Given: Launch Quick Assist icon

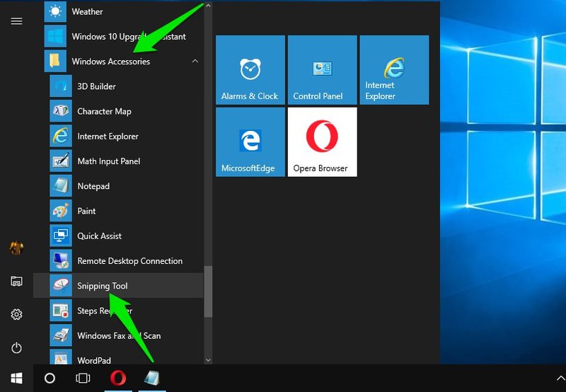Looking at the screenshot, I should tap(61, 236).
